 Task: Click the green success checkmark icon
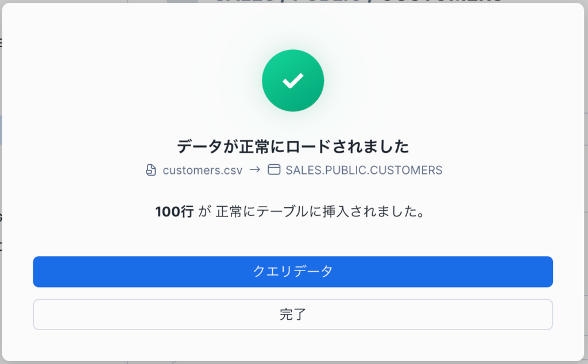click(293, 81)
